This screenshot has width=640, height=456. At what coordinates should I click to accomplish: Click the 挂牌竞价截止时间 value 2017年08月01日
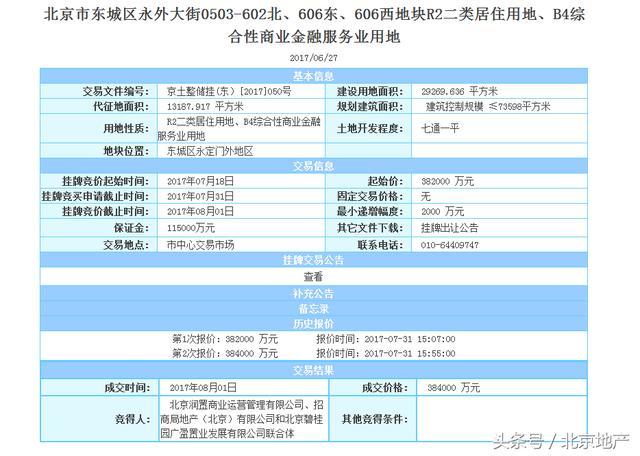(x=200, y=211)
